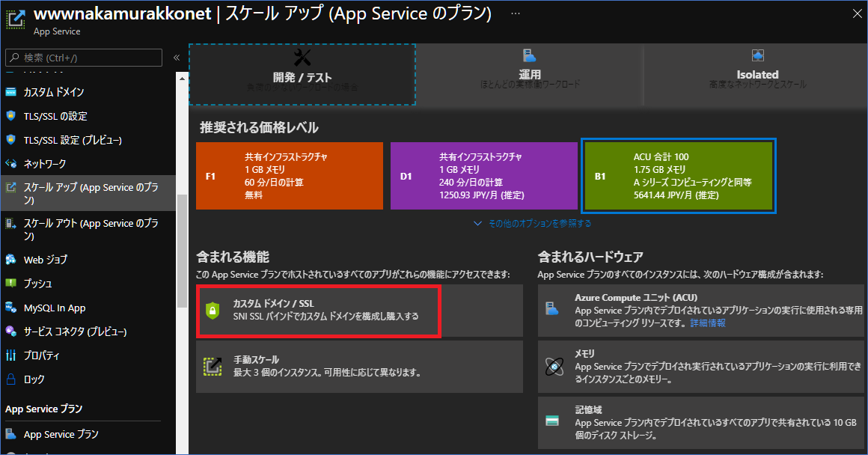Image resolution: width=868 pixels, height=455 pixels.
Task: Click the メモリ hardware card
Action: (701, 367)
